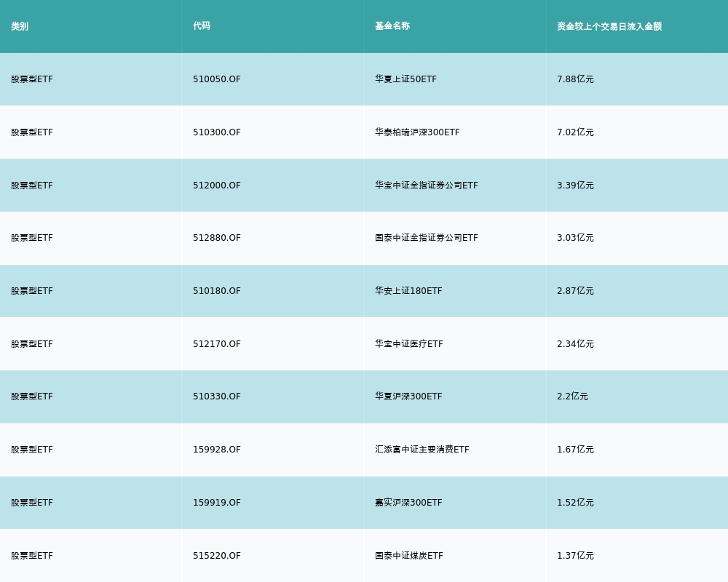Select 股票型ETF category in 510180.OF row
This screenshot has width=728, height=582.
coord(32,291)
